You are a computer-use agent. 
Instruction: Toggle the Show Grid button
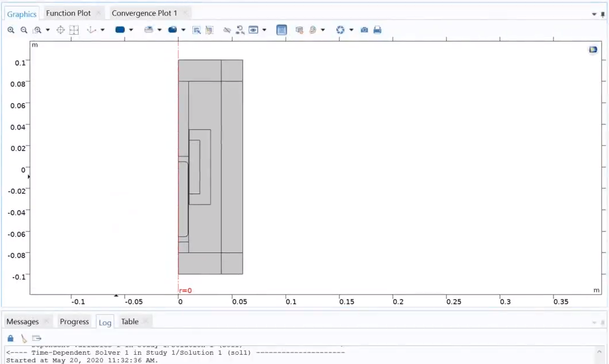point(281,29)
